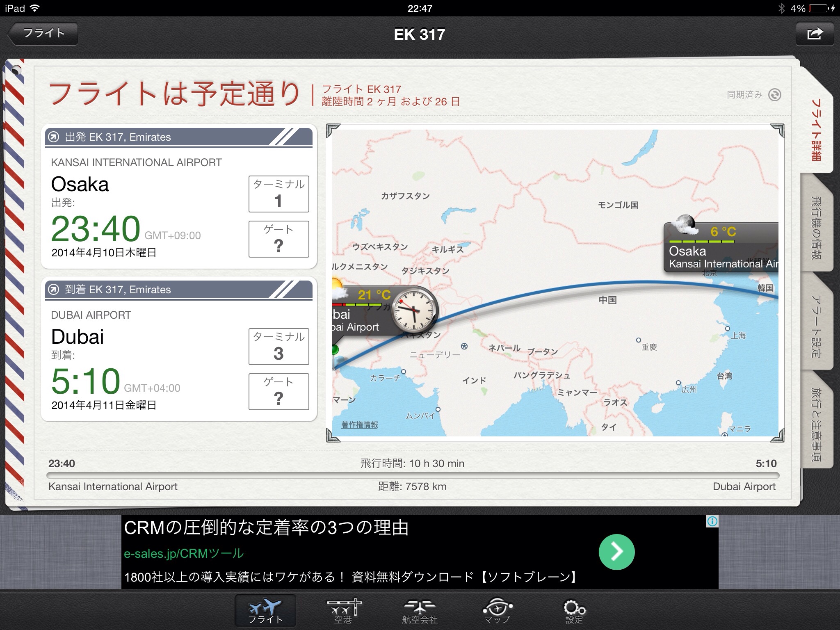Tap the map's top-left corner expand handle

[333, 131]
